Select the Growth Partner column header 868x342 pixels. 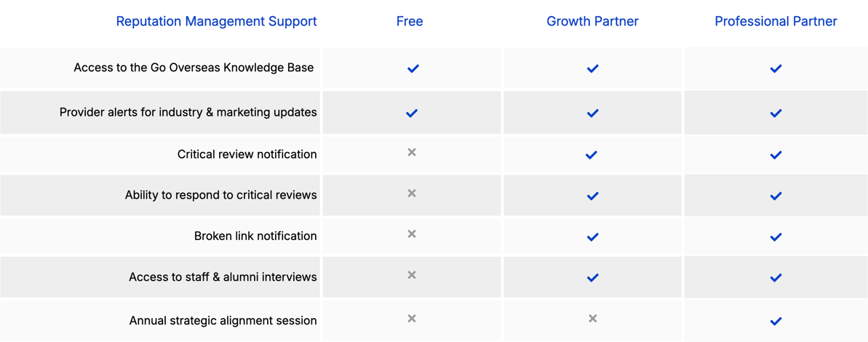point(592,22)
